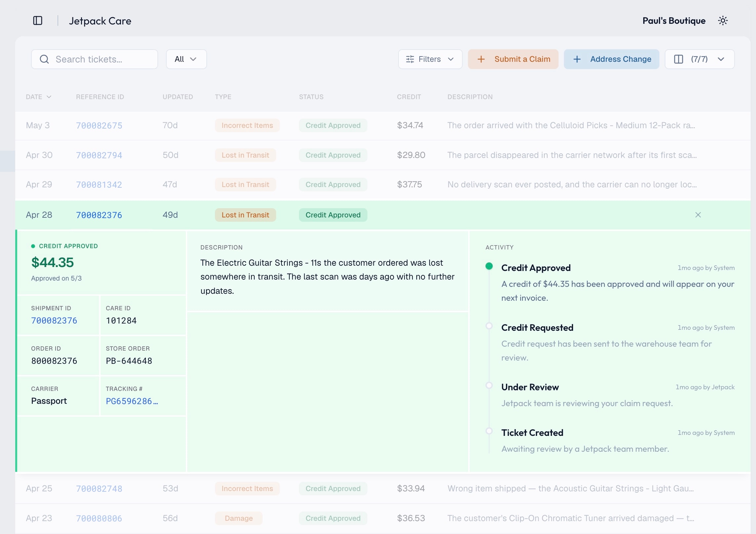Click the Apr 23 description about Chromatic Tuner

point(571,518)
